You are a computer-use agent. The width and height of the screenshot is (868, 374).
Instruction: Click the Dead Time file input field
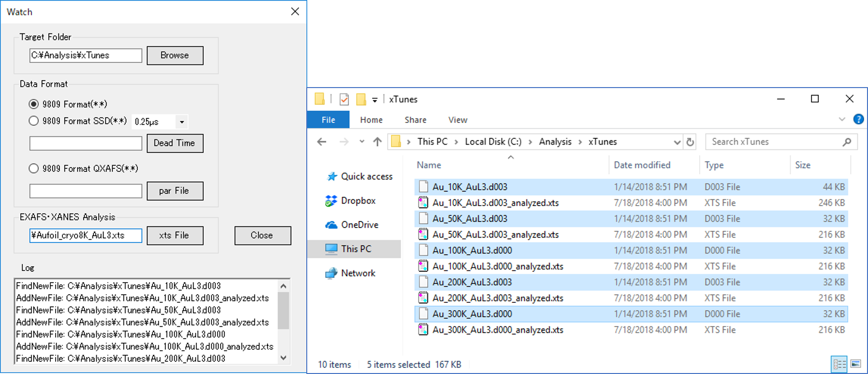coord(86,143)
